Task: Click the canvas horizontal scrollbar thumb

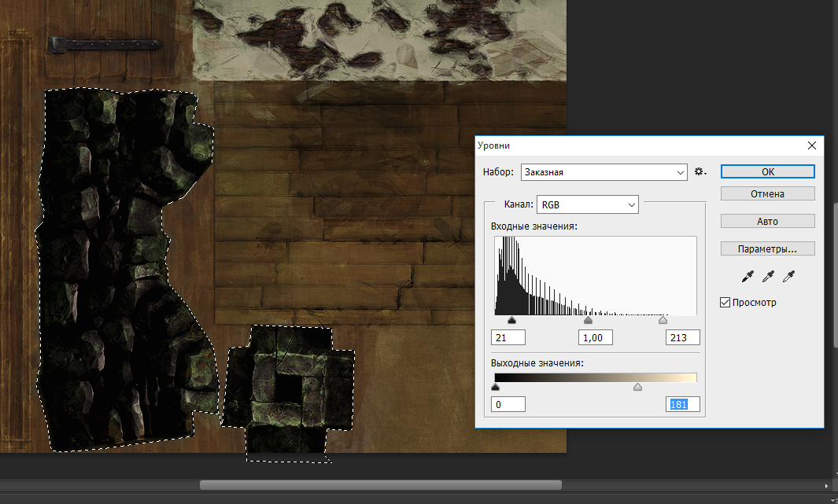Action: (x=380, y=485)
